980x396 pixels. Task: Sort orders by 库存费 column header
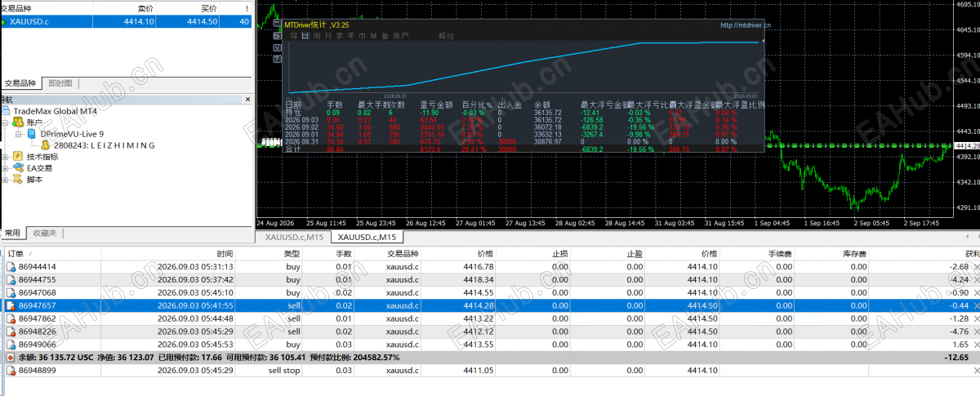833,254
